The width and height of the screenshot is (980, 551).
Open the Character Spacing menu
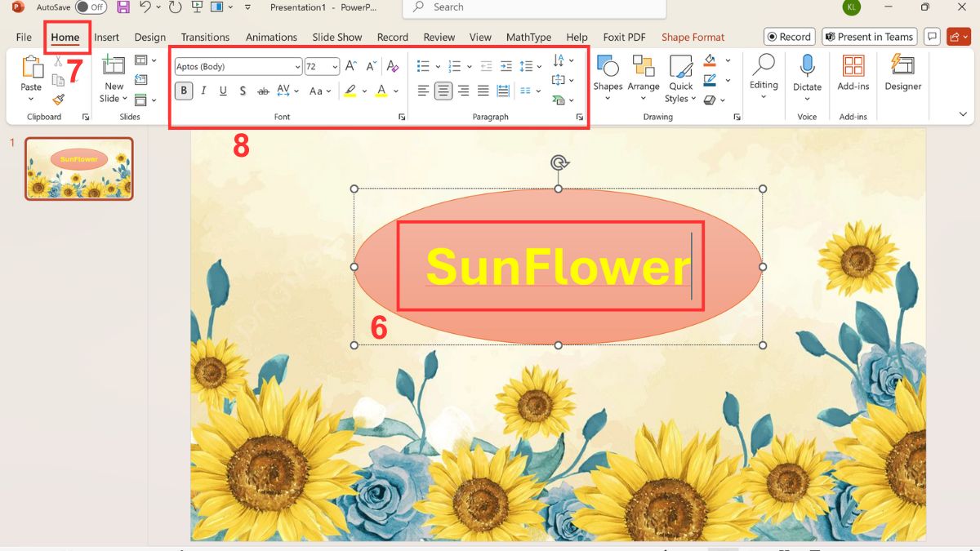click(287, 91)
